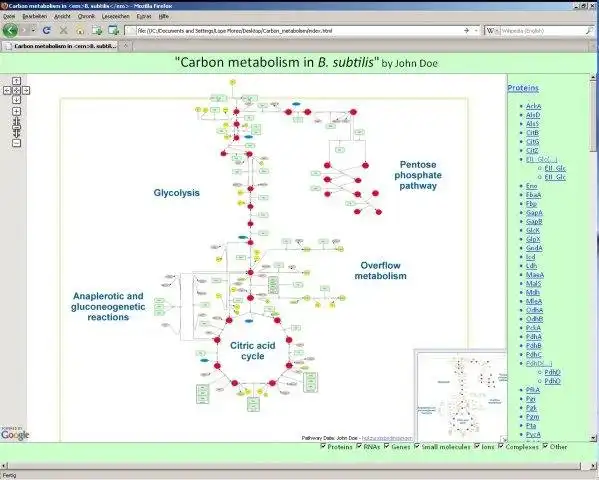
Task: Open the Mdh protein link
Action: (x=533, y=292)
